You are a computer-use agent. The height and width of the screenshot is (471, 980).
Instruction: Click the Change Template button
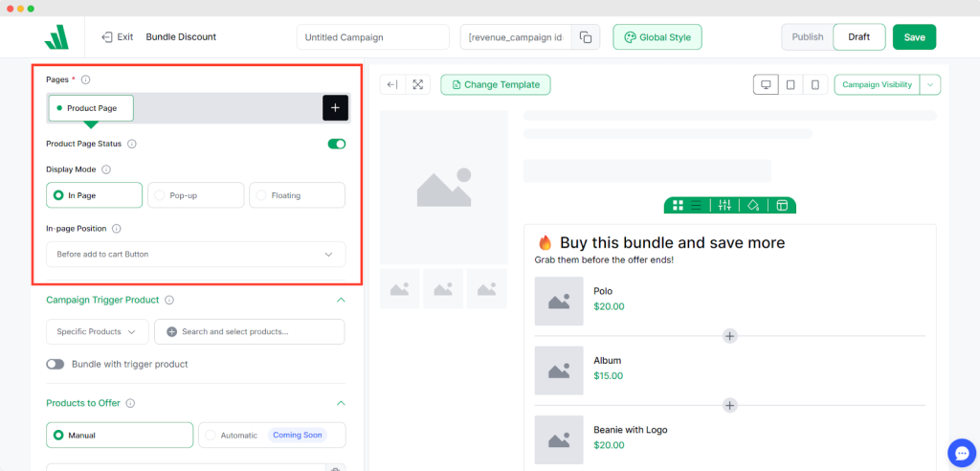(495, 84)
